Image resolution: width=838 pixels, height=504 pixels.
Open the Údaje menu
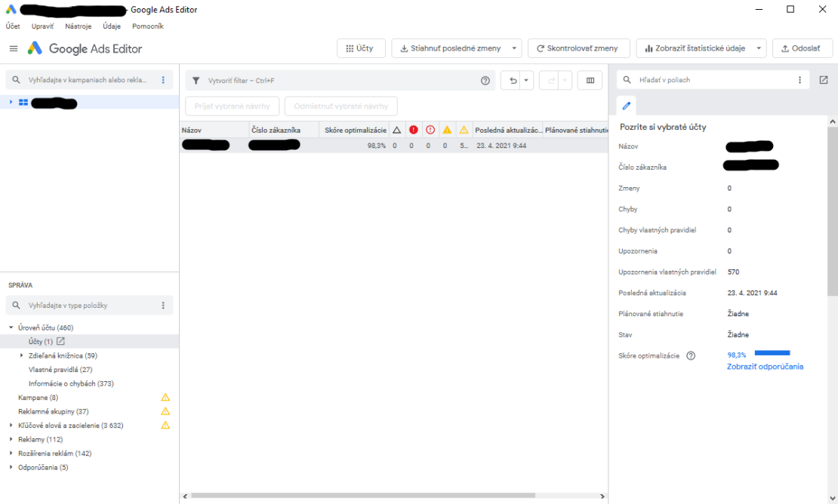point(112,26)
